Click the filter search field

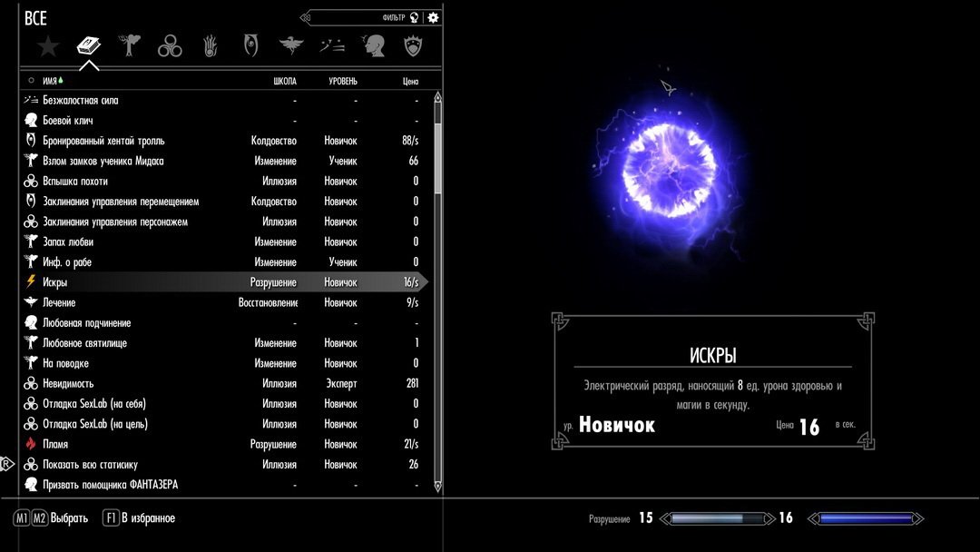click(x=363, y=17)
